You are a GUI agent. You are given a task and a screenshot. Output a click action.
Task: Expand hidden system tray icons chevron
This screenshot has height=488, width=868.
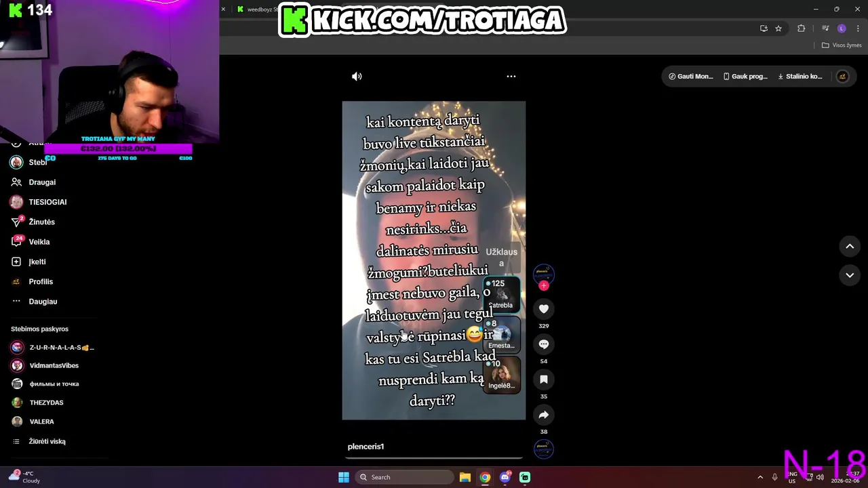pyautogui.click(x=760, y=477)
